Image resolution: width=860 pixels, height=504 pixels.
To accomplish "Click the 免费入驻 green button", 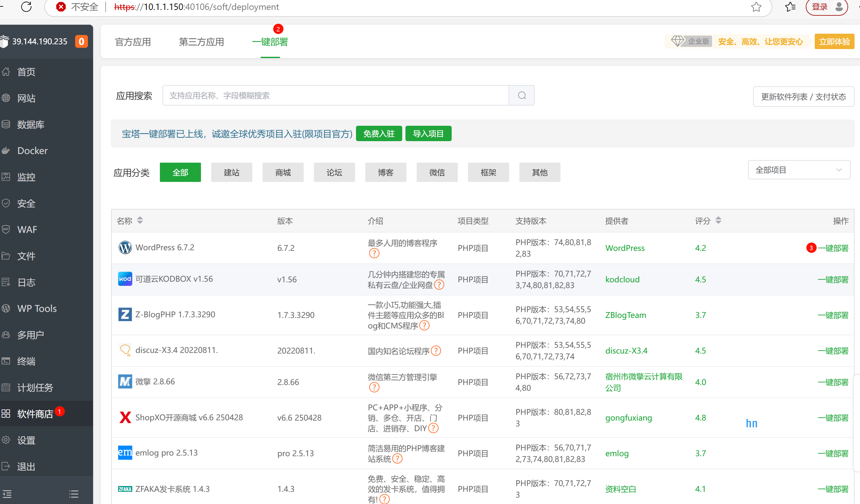I will [x=378, y=134].
